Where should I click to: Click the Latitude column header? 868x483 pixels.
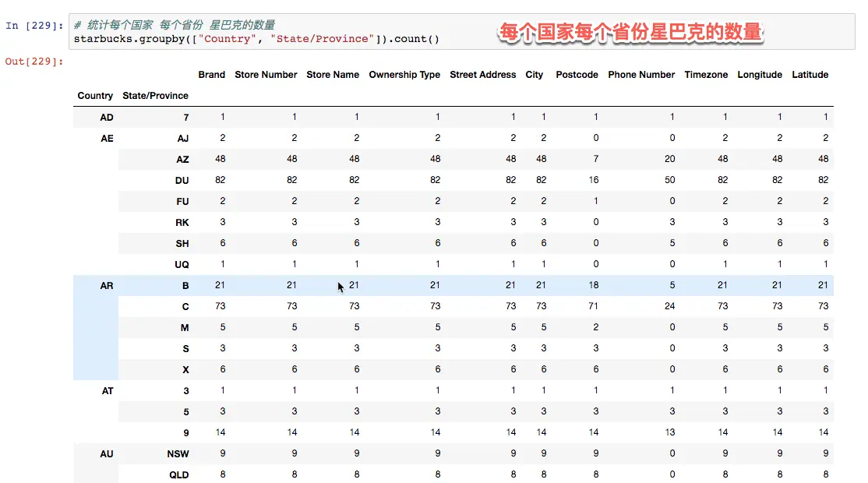pyautogui.click(x=810, y=75)
